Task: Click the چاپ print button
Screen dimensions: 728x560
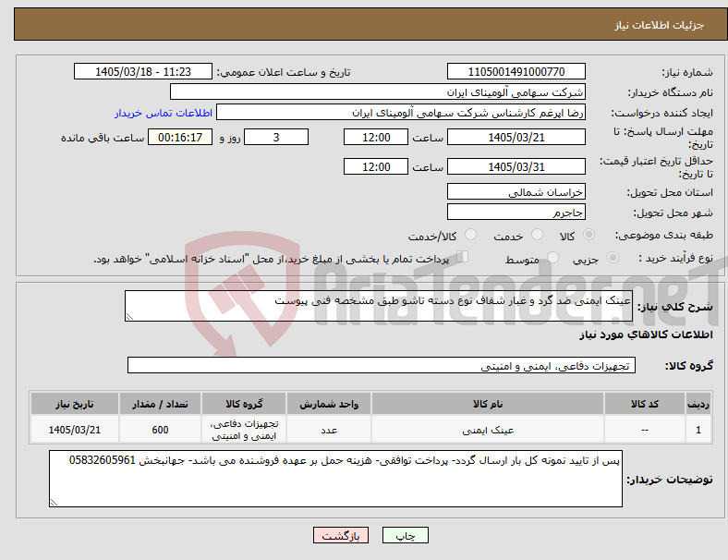Action: tap(406, 535)
